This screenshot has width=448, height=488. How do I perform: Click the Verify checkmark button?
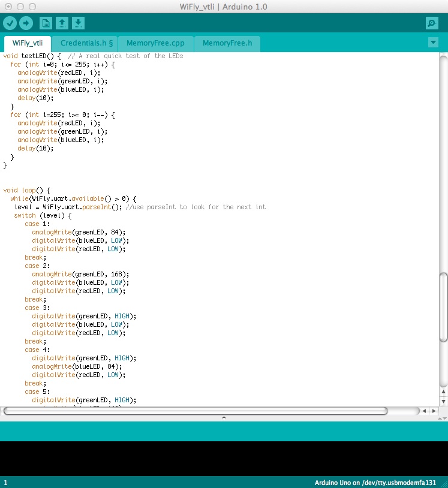tap(10, 23)
